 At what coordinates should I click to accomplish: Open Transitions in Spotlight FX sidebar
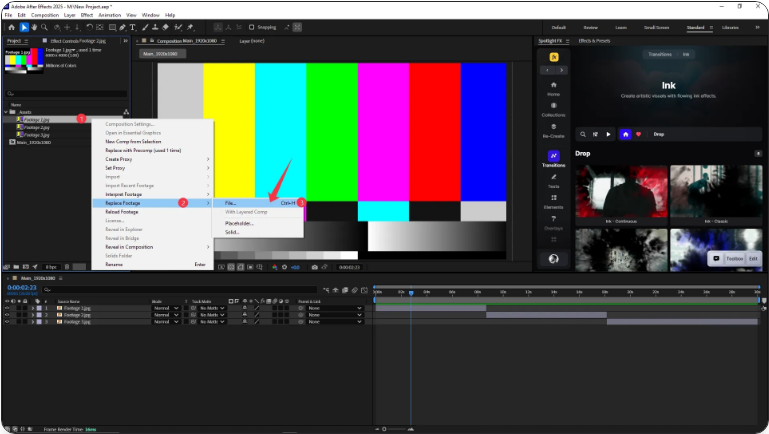point(553,159)
